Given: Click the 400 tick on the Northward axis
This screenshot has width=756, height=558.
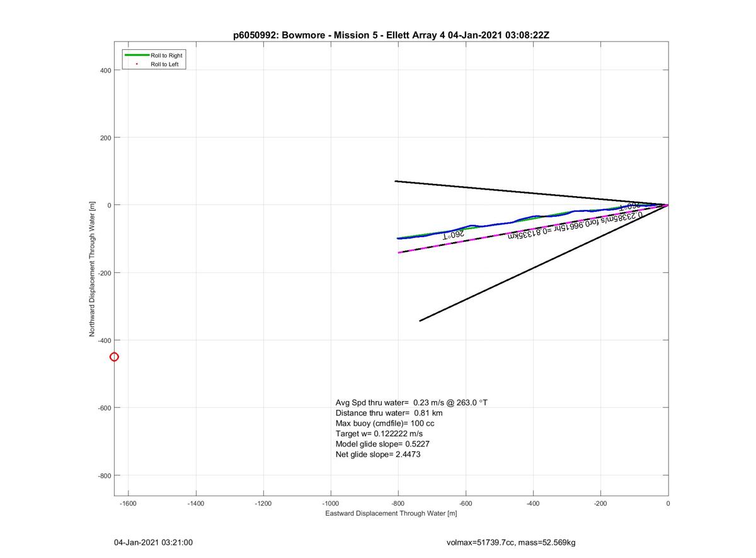Looking at the screenshot, I should point(105,71).
